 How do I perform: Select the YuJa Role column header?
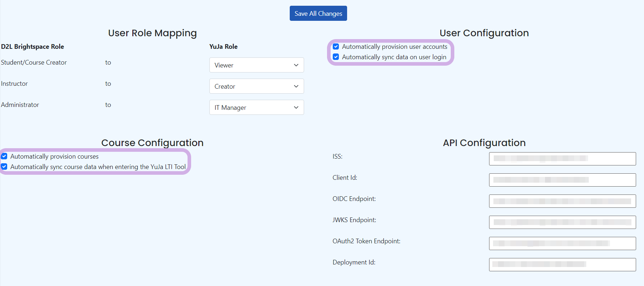(x=223, y=47)
